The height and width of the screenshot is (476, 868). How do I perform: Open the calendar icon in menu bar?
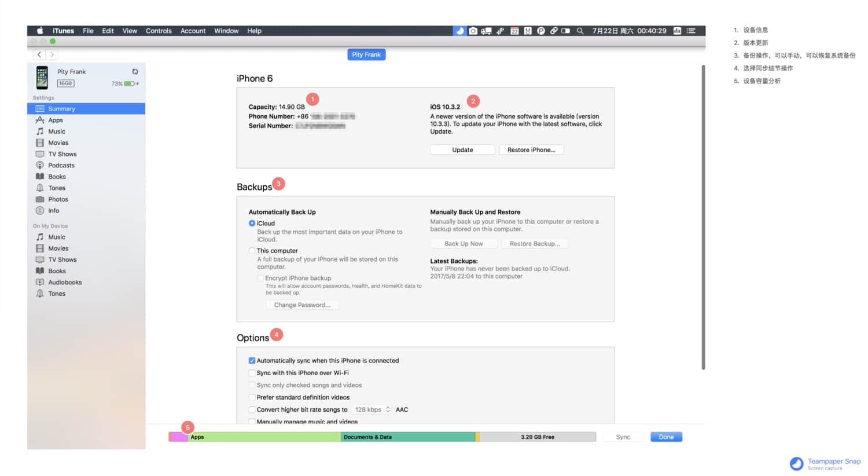point(514,31)
